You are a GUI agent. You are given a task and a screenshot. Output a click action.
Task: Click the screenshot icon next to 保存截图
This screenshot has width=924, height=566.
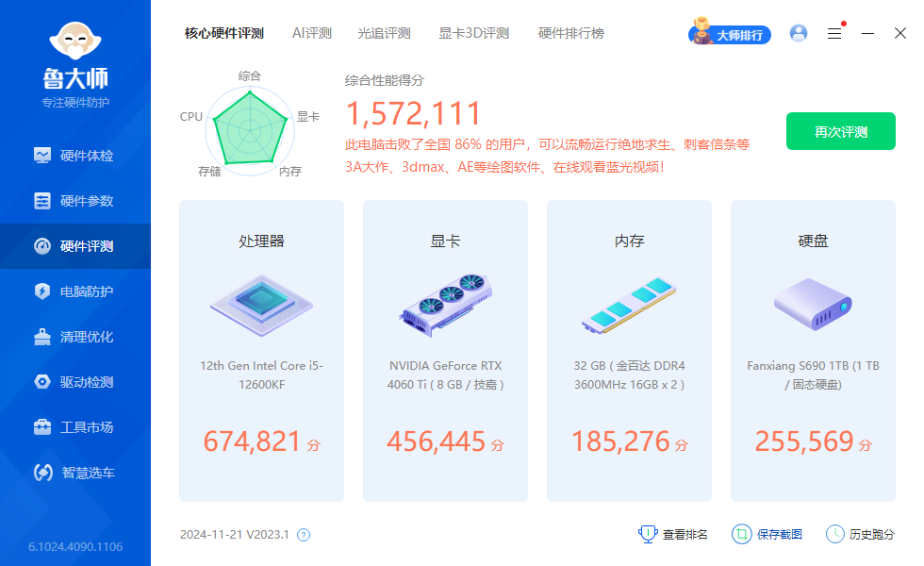click(x=744, y=533)
